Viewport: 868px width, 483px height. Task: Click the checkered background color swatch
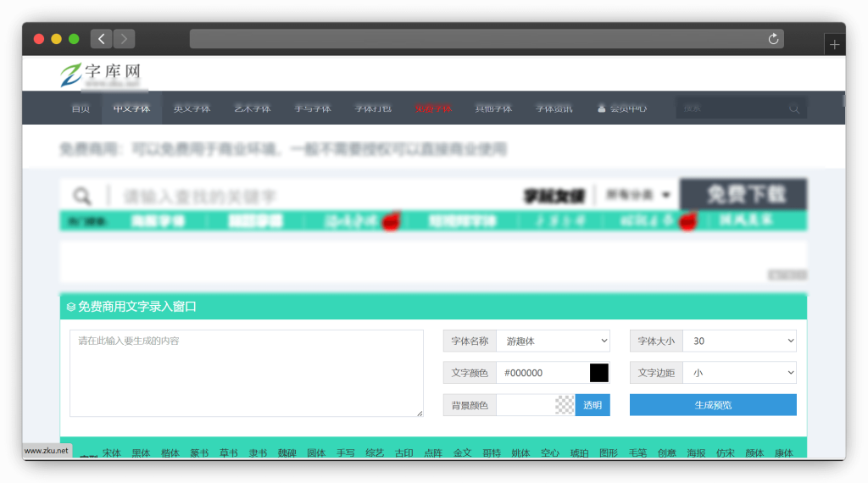coord(565,405)
